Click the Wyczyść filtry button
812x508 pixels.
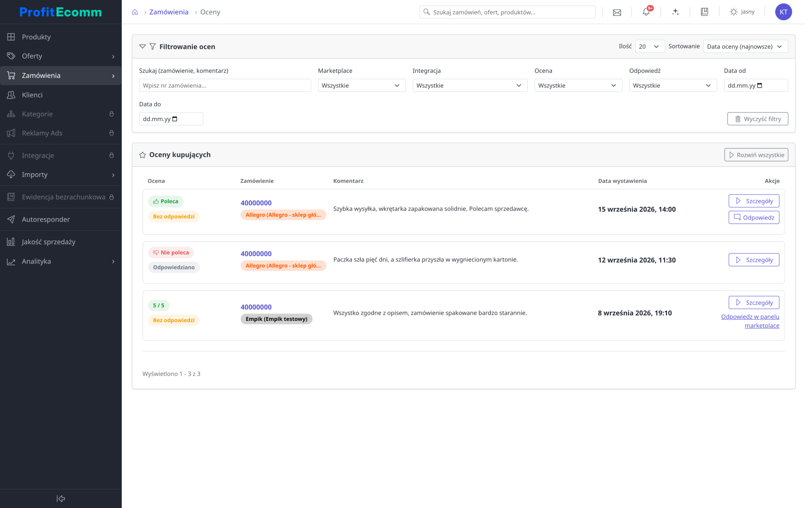(x=758, y=119)
